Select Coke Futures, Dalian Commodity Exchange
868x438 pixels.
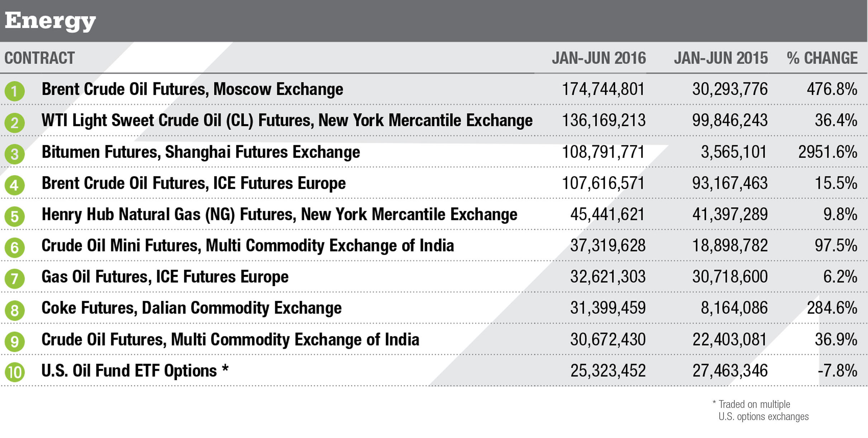pyautogui.click(x=191, y=308)
